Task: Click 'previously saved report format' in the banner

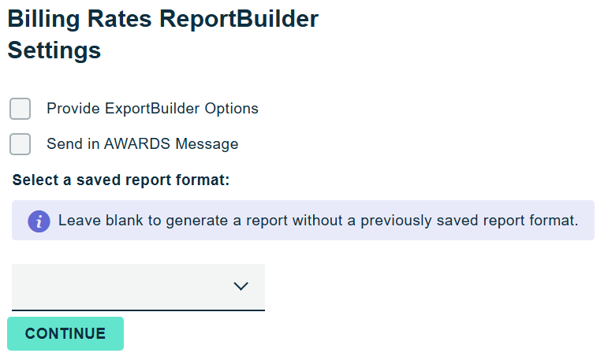Action: 468,221
